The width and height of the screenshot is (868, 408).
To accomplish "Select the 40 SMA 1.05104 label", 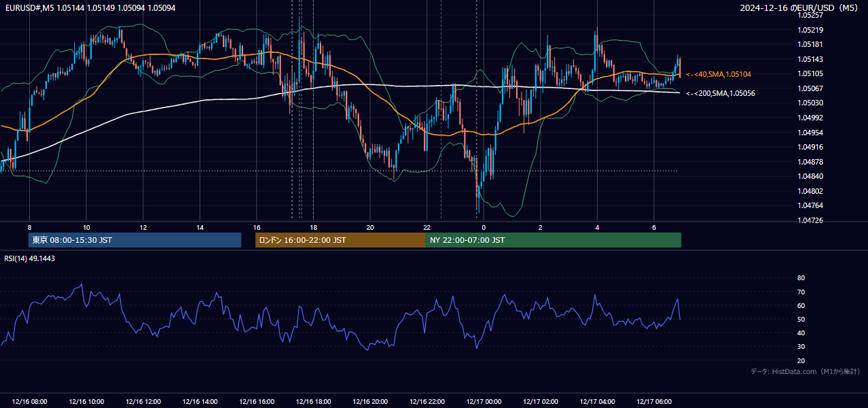I will coord(719,74).
